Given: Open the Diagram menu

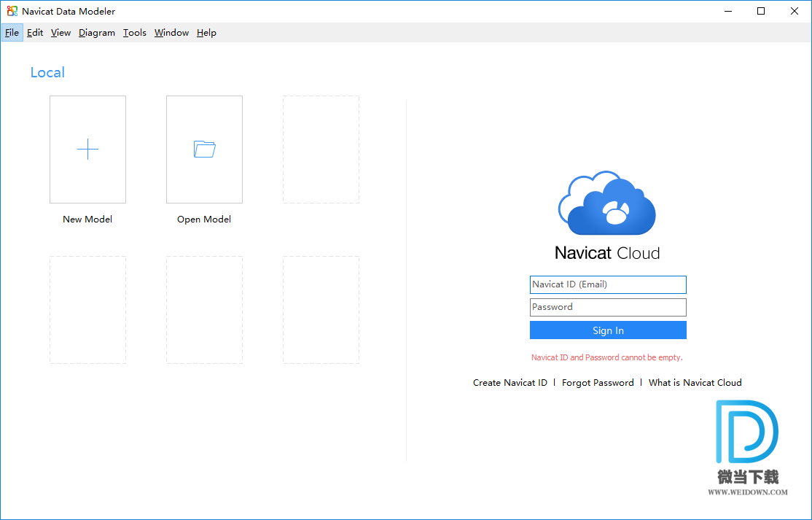Looking at the screenshot, I should (x=97, y=33).
